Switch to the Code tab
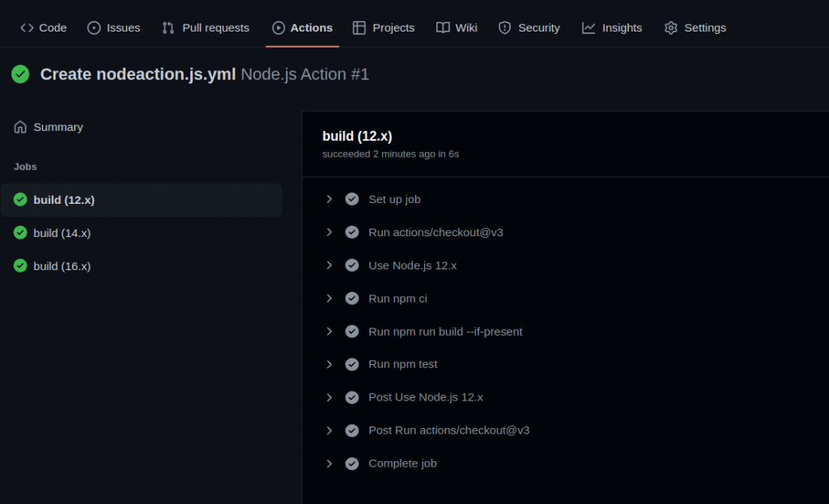The height and width of the screenshot is (504, 829). [x=44, y=28]
